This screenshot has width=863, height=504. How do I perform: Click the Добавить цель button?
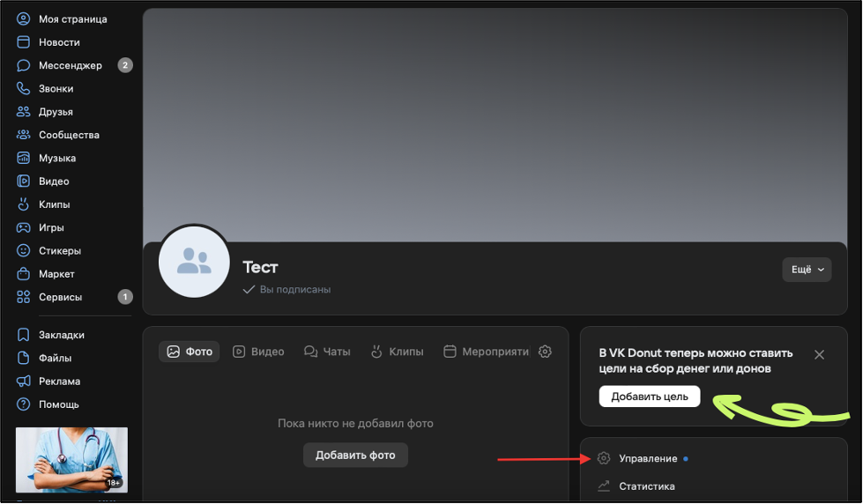[x=650, y=397]
